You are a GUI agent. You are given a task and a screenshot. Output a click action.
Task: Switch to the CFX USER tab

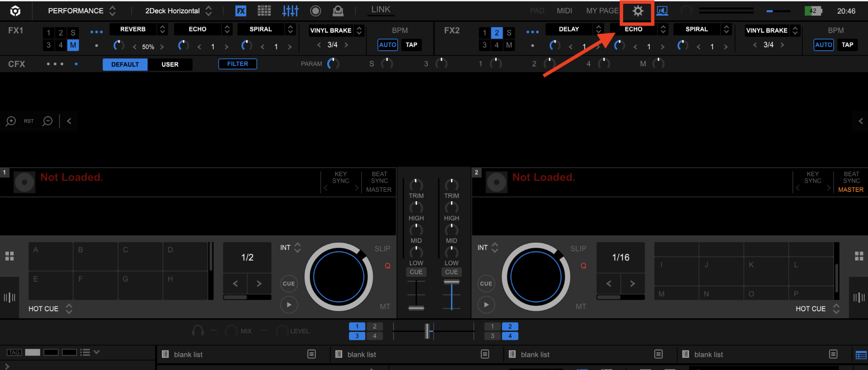[x=170, y=64]
